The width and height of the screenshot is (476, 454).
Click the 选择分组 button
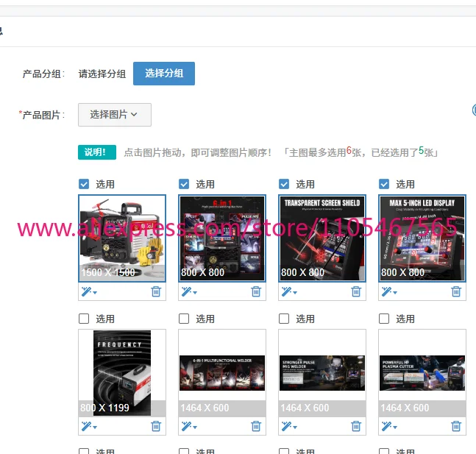(164, 74)
